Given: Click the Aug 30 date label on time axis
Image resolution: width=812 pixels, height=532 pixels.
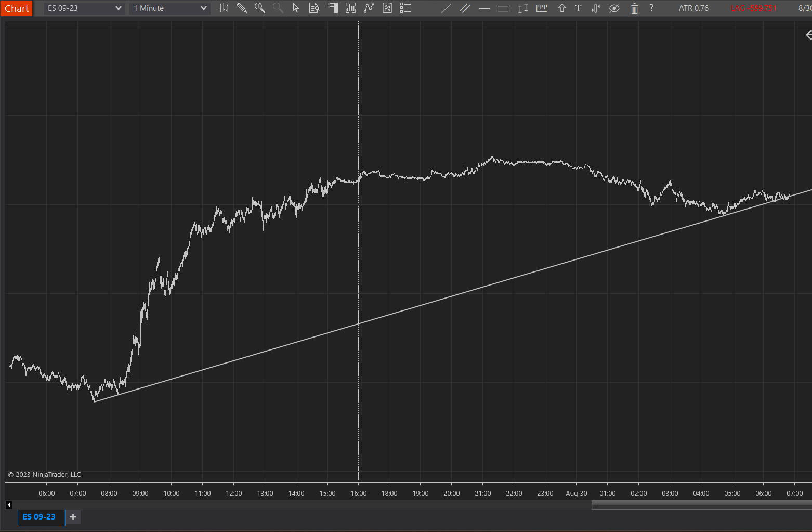Looking at the screenshot, I should [x=576, y=493].
